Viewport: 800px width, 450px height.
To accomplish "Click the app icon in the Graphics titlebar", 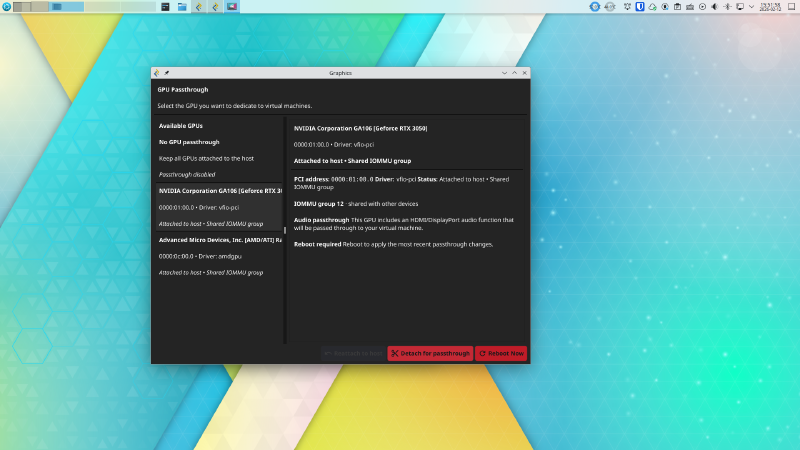I will (157, 73).
